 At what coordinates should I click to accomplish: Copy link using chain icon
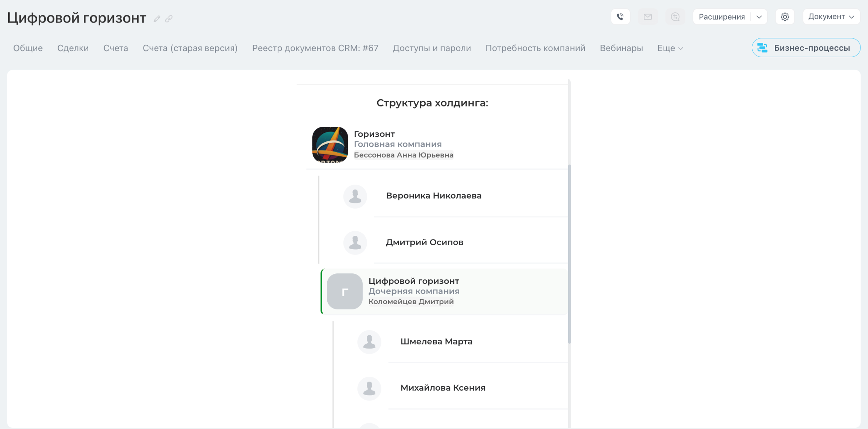tap(169, 19)
